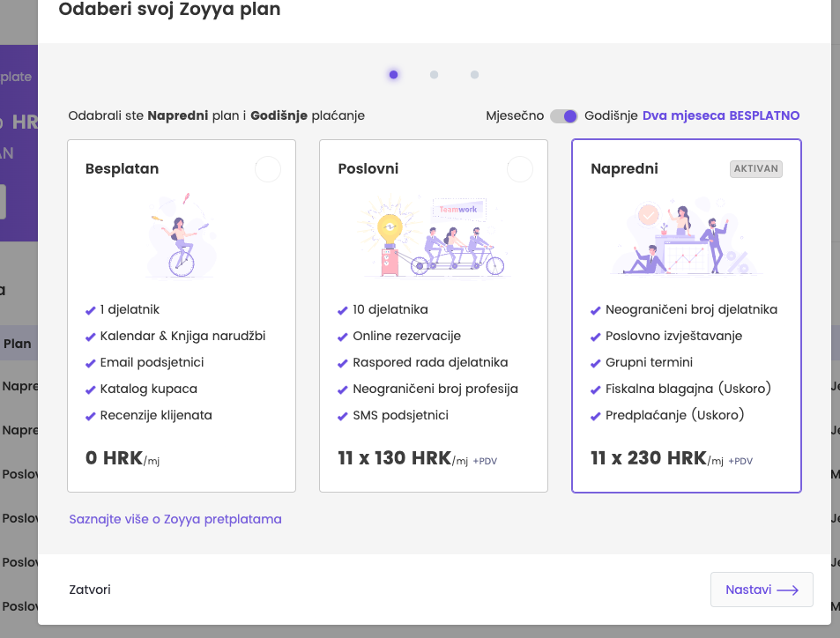
Task: Open Saznajte više o Zoyya pretplatama link
Action: 175,519
